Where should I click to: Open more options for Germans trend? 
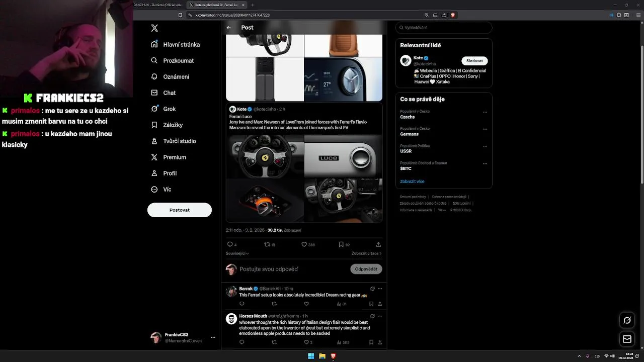(x=485, y=129)
